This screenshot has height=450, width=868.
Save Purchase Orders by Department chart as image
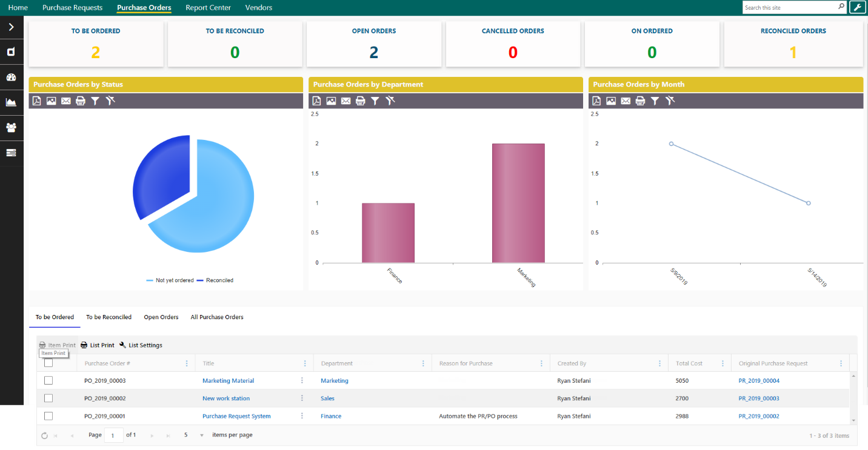[x=331, y=101]
